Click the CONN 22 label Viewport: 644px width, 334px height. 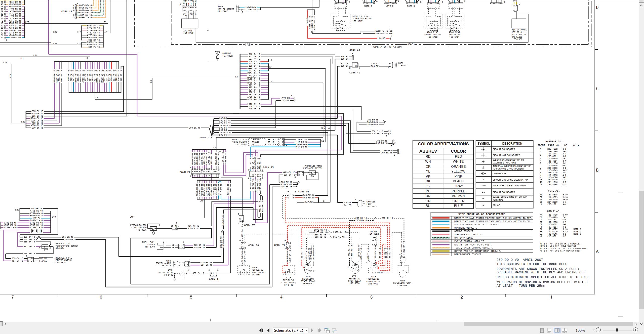(x=185, y=172)
